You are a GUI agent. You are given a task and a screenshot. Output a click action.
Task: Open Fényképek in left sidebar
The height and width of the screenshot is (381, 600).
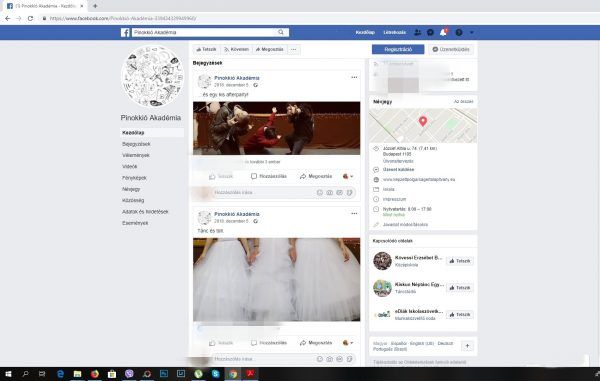pyautogui.click(x=134, y=178)
